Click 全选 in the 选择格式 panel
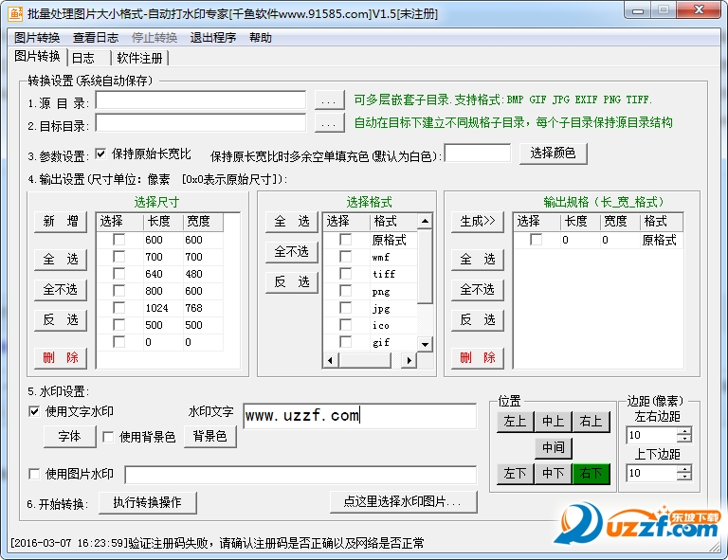Viewport: 728px width, 560px height. point(292,222)
